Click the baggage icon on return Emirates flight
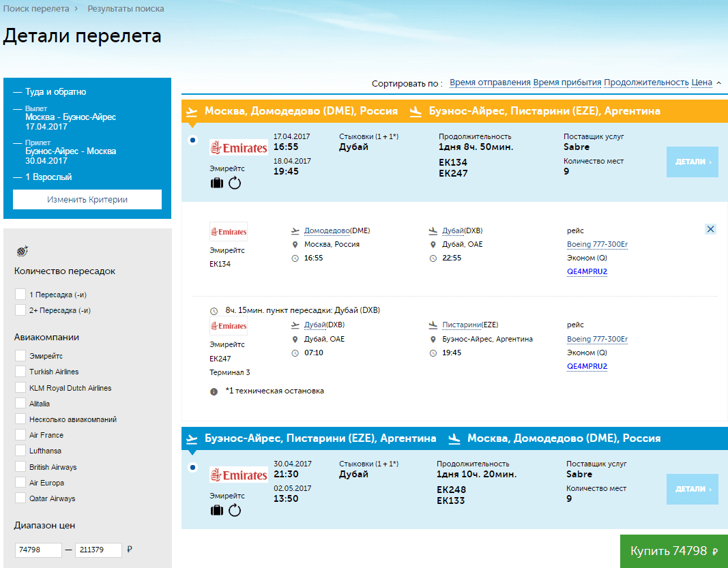 (x=217, y=511)
